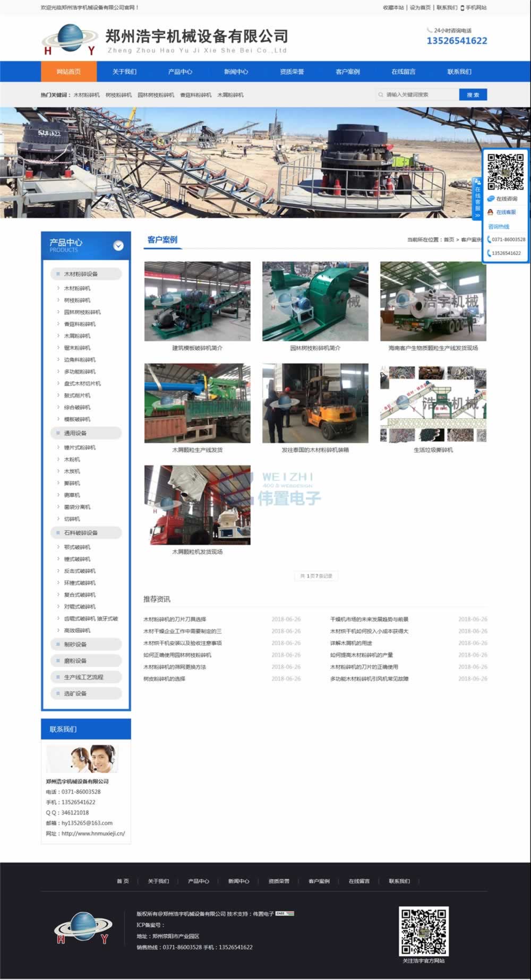Click the HY planet logo in header
This screenshot has height=980, width=531.
[x=69, y=40]
